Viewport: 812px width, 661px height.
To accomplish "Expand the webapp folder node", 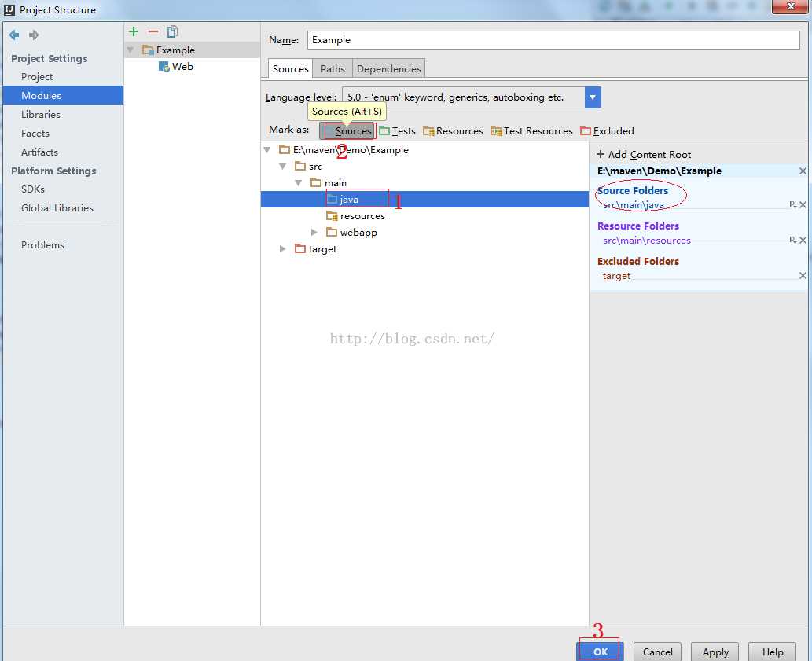I will click(314, 233).
